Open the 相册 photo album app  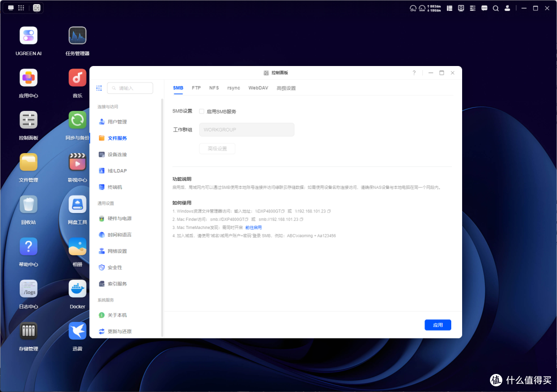[77, 247]
